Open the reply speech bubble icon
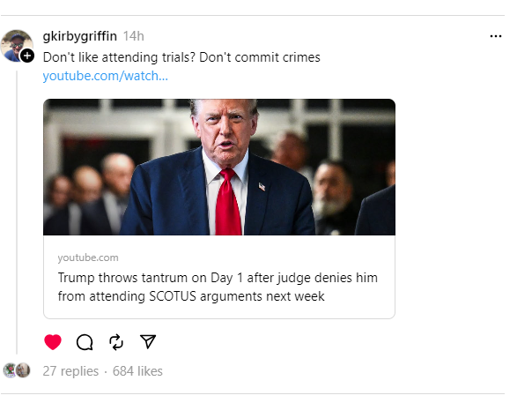Screen dimensions: 532x403 pyautogui.click(x=85, y=342)
